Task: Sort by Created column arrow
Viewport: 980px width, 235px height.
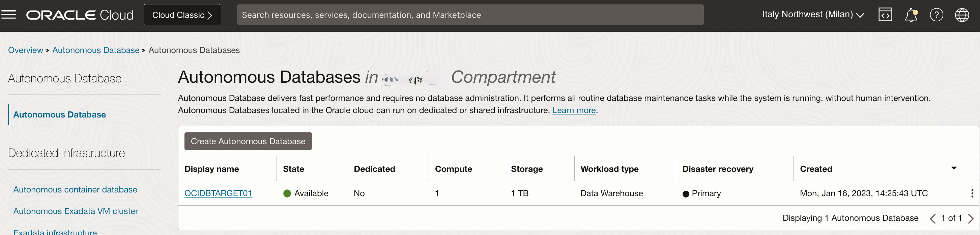Action: [x=954, y=168]
